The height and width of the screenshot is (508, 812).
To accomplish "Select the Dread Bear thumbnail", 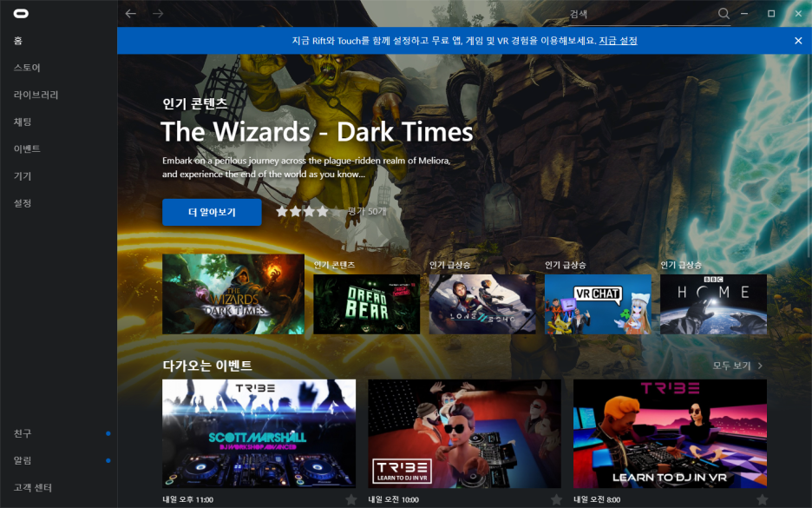I will pos(367,304).
